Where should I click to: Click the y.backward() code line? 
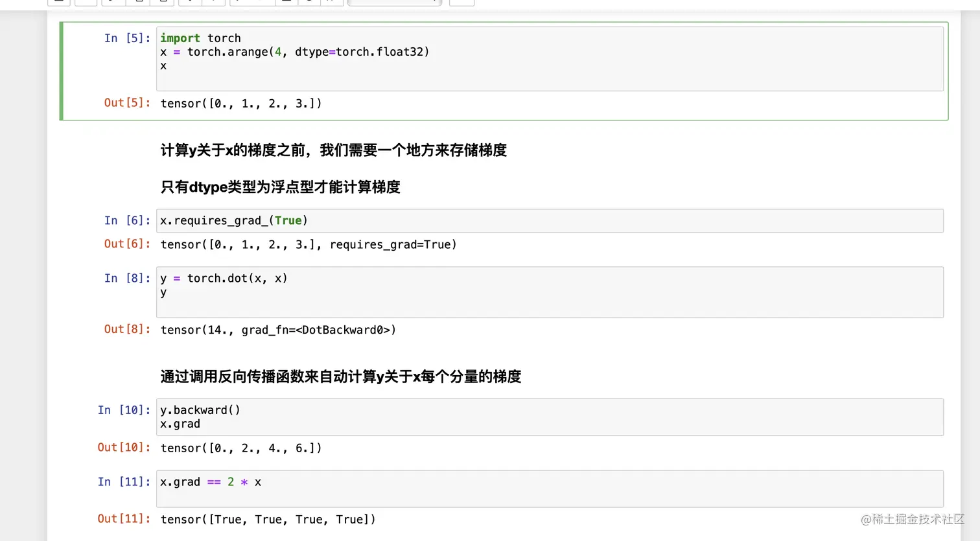tap(200, 410)
